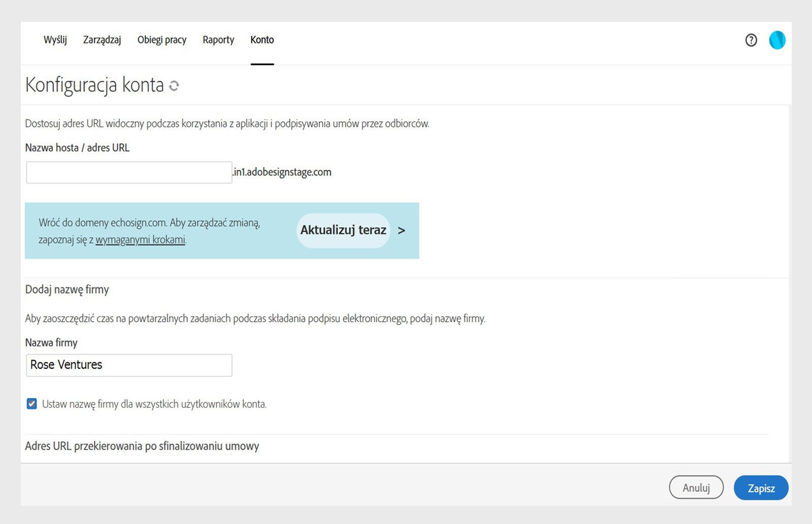
Task: Click refresh icon beside Konfiguracja konta
Action: (174, 86)
